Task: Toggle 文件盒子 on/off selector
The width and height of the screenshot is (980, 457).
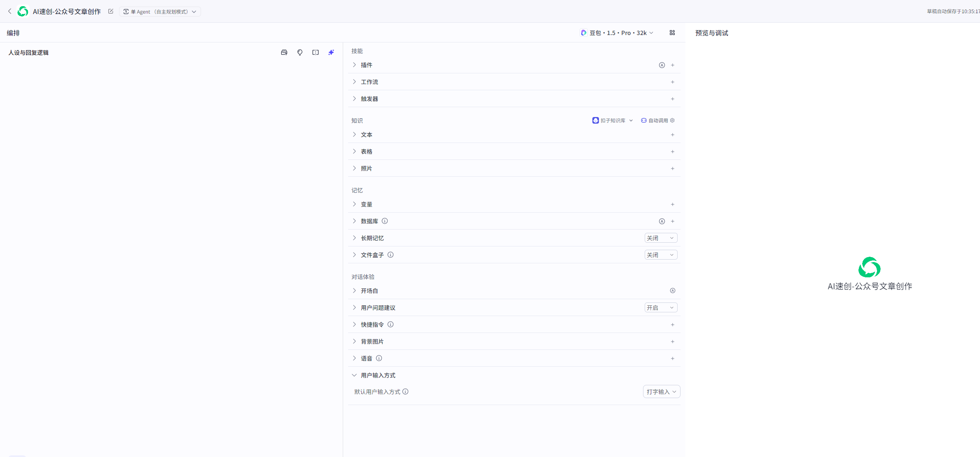Action: point(661,255)
